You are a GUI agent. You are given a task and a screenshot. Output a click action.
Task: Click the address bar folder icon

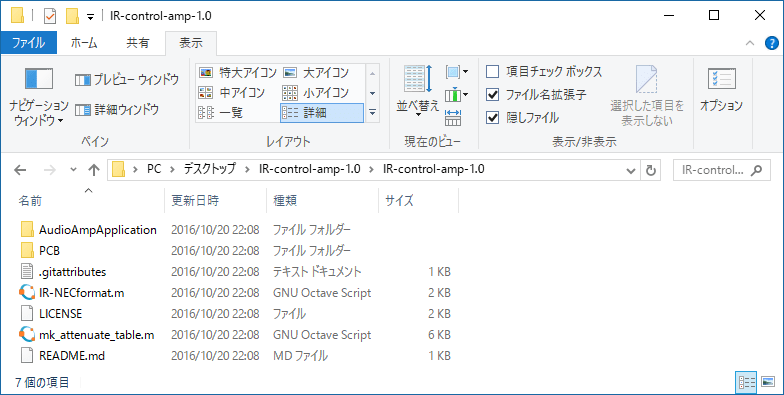pos(118,170)
